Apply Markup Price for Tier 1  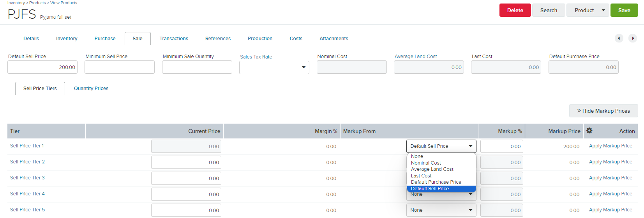[x=610, y=146]
